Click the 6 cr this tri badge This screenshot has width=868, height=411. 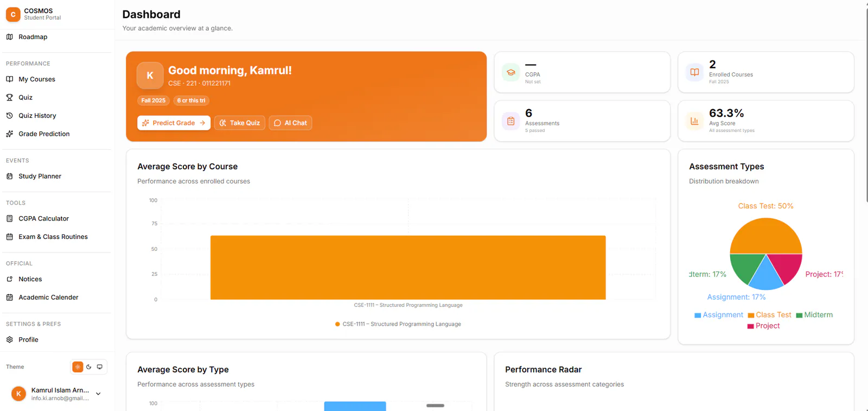(192, 100)
